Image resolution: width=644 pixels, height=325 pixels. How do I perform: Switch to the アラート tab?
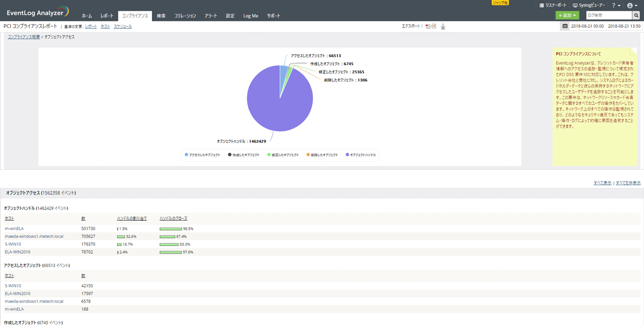click(x=211, y=16)
